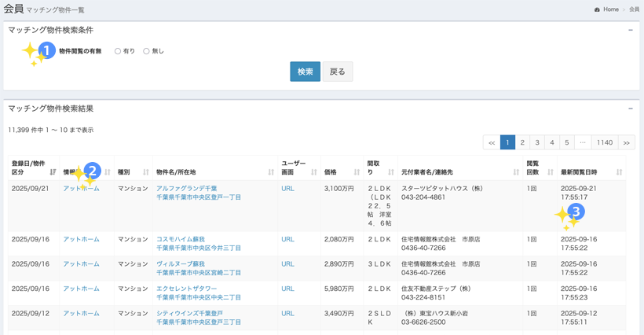Viewport: 644px width, 335px height.
Task: Click 住友不動産ステップ(株) agent name
Action: 436,289
